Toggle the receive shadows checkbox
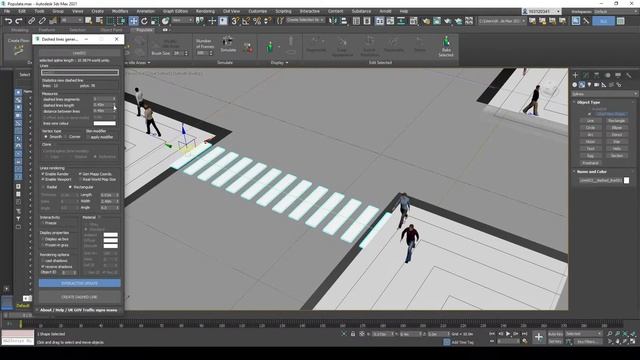640x360 pixels. [43, 267]
